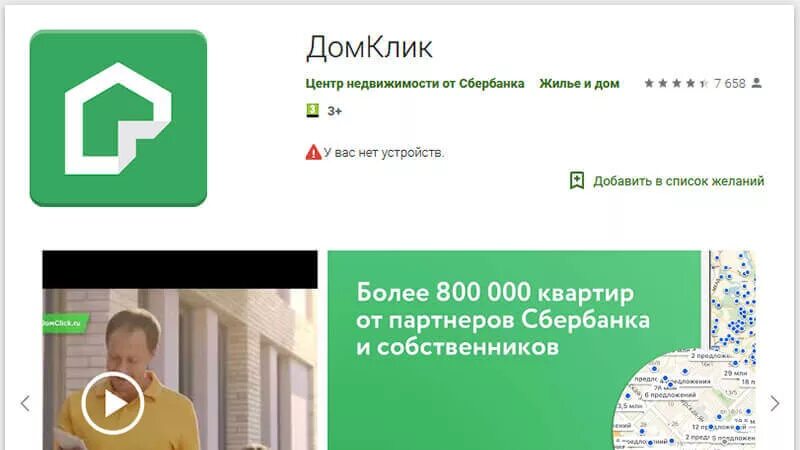Screen dimensions: 800x450
Task: Click the 7 658 ratings count
Action: 730,83
